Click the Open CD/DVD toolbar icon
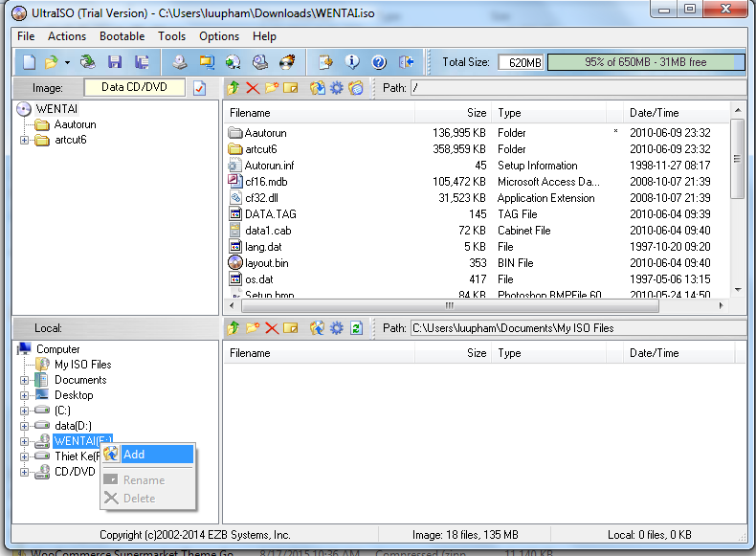Image resolution: width=756 pixels, height=556 pixels. [x=88, y=62]
